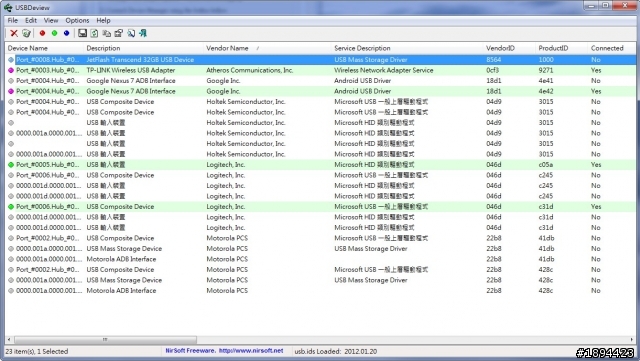Select "JetFlash Transcend 32GB USB Device" description

pos(140,60)
